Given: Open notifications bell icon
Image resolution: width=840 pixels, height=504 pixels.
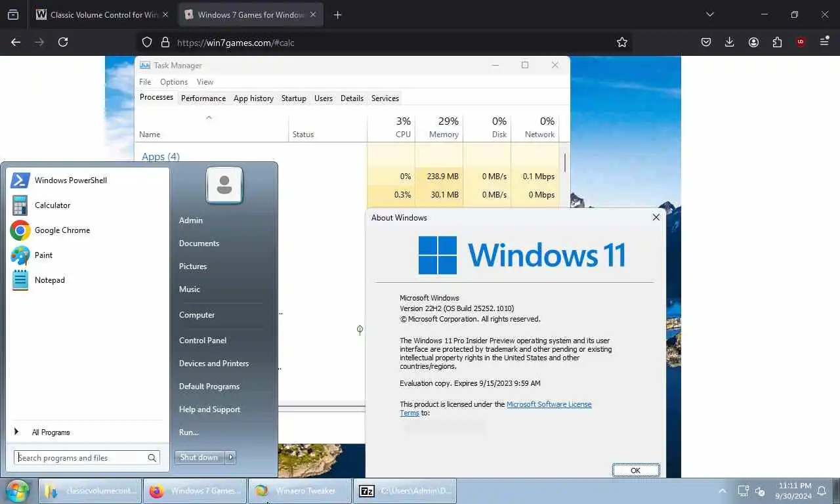Looking at the screenshot, I should [822, 491].
